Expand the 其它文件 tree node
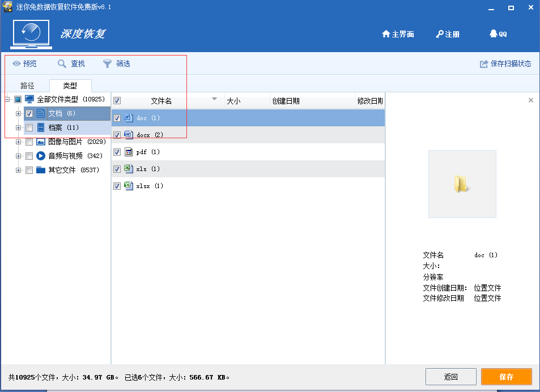This screenshot has height=392, width=540. coord(18,170)
